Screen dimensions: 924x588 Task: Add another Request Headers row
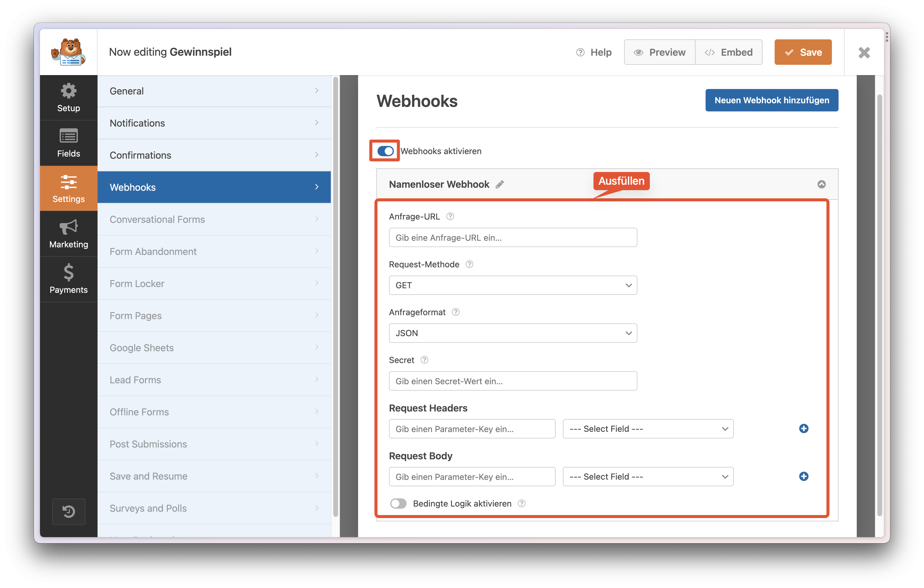pyautogui.click(x=803, y=428)
